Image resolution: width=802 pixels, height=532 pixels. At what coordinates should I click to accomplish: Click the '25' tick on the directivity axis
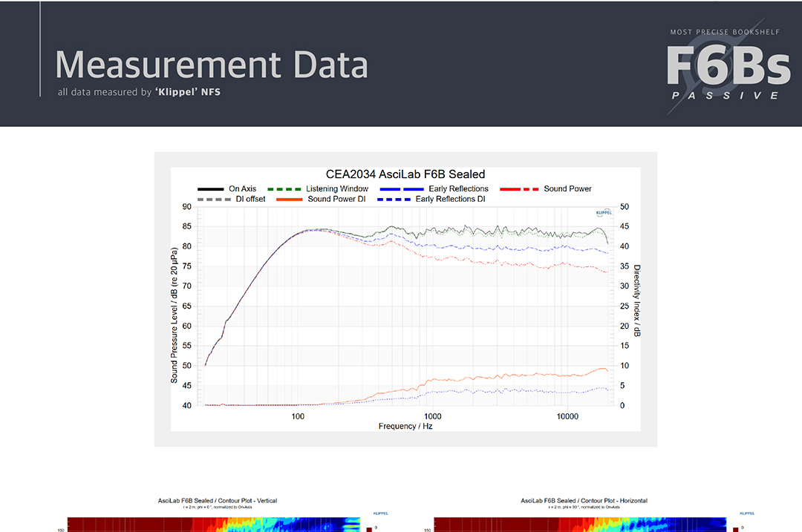tap(625, 306)
